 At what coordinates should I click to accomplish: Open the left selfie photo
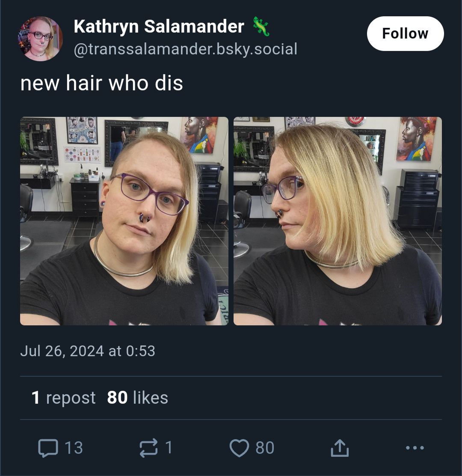(x=124, y=221)
